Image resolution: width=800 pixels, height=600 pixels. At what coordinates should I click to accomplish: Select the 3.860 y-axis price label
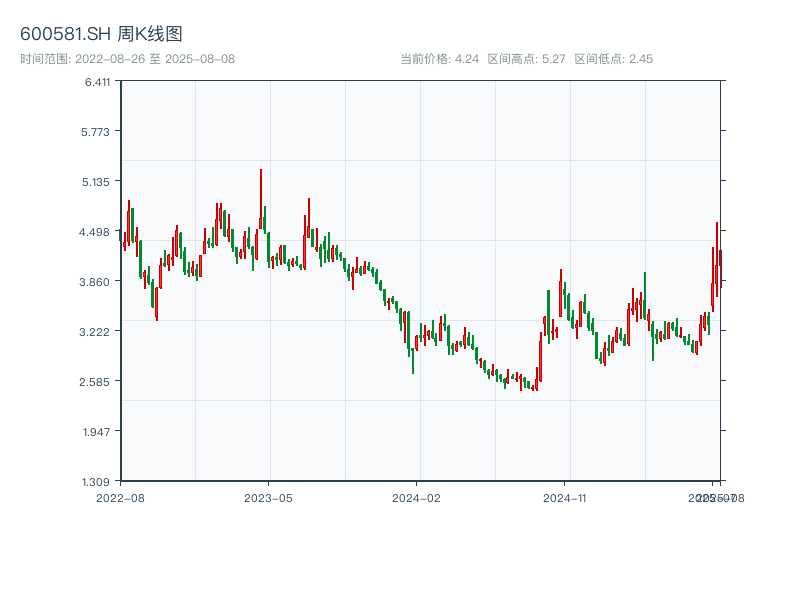tap(97, 282)
